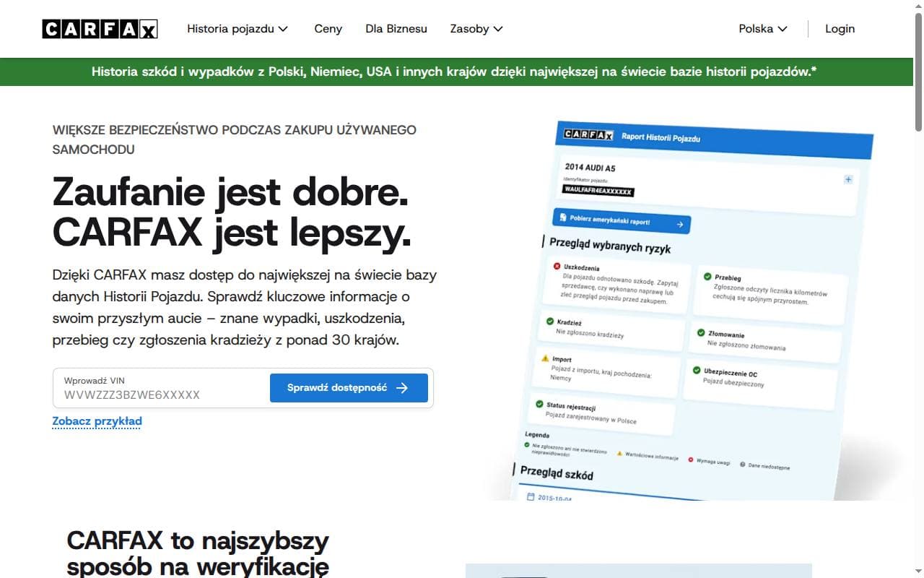The image size is (924, 578).
Task: Expand the Historia pojazdu dropdown
Action: coord(237,29)
